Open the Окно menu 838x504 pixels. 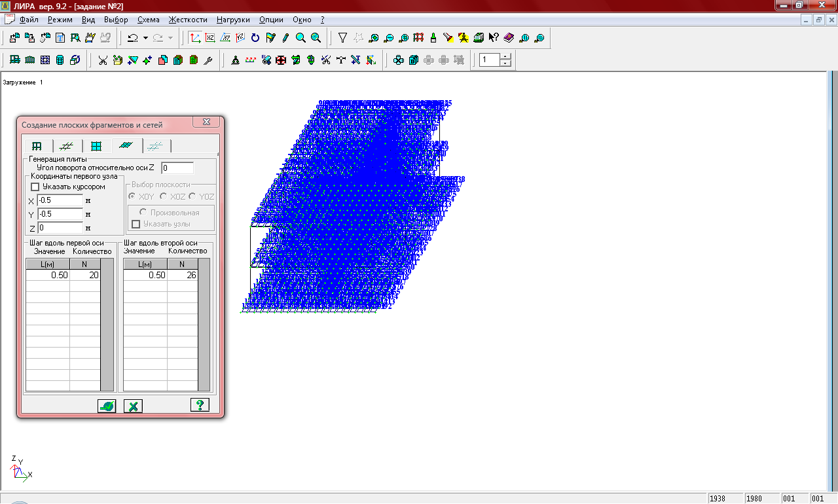(302, 20)
